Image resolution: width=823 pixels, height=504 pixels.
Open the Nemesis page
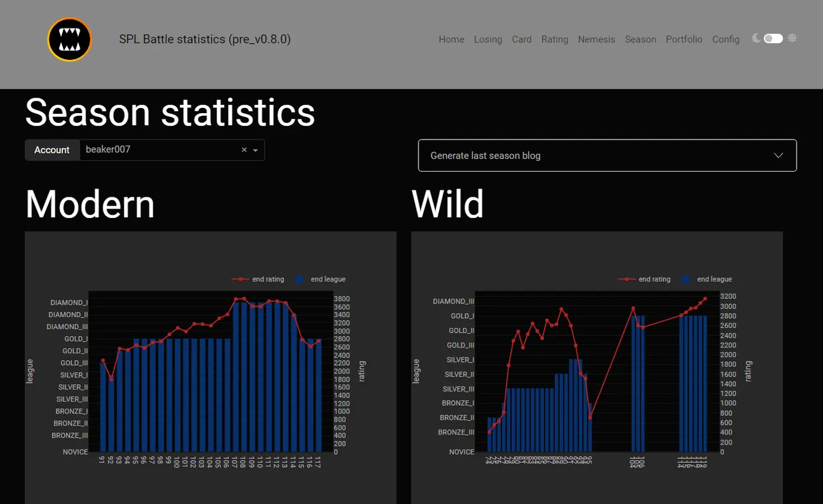point(597,39)
